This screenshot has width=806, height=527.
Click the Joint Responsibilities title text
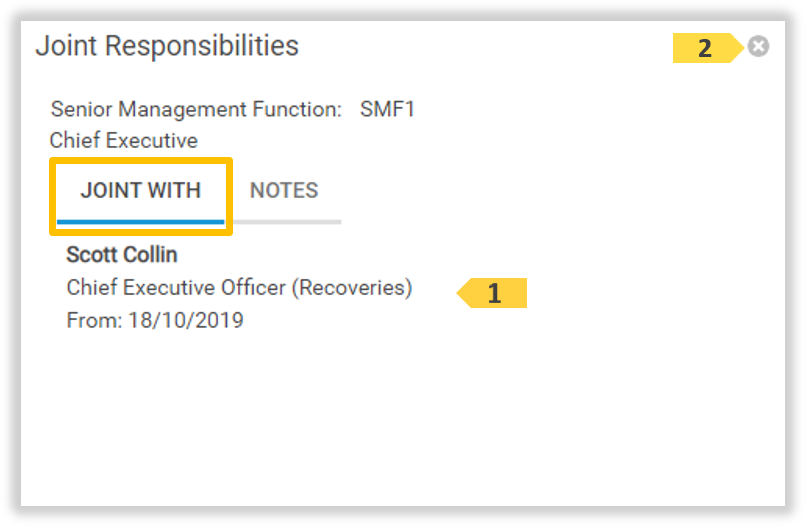[167, 46]
